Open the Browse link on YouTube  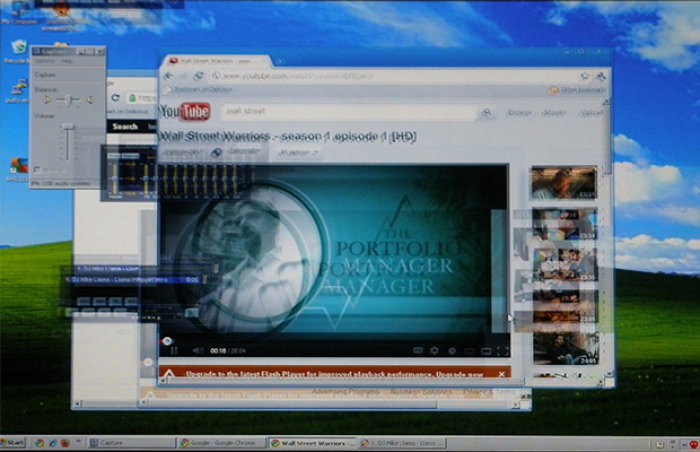pyautogui.click(x=519, y=112)
